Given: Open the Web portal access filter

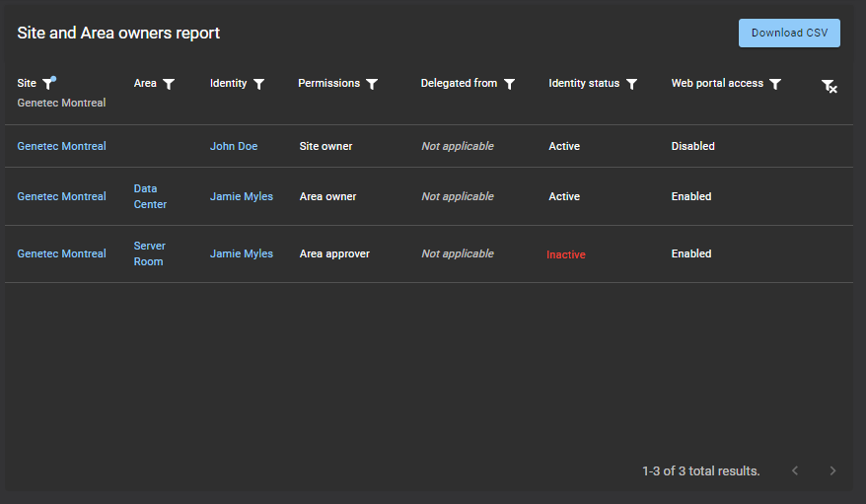Looking at the screenshot, I should point(775,84).
